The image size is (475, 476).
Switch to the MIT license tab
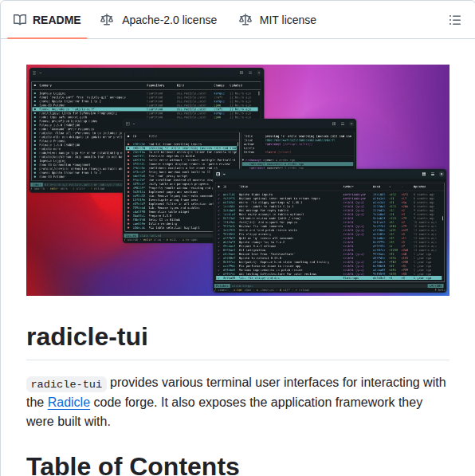277,20
